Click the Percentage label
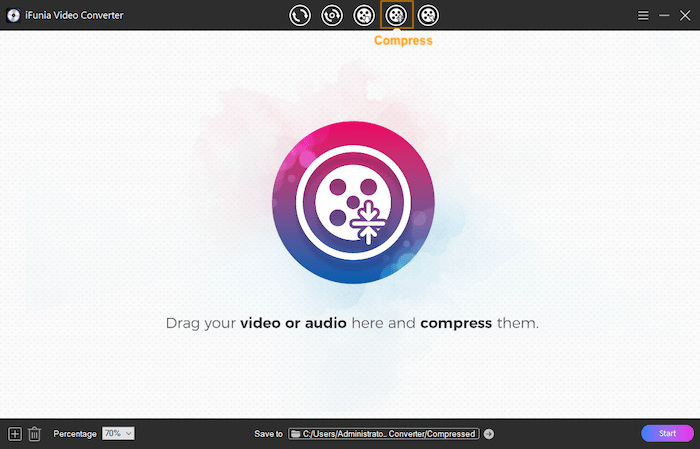700x449 pixels. (75, 434)
